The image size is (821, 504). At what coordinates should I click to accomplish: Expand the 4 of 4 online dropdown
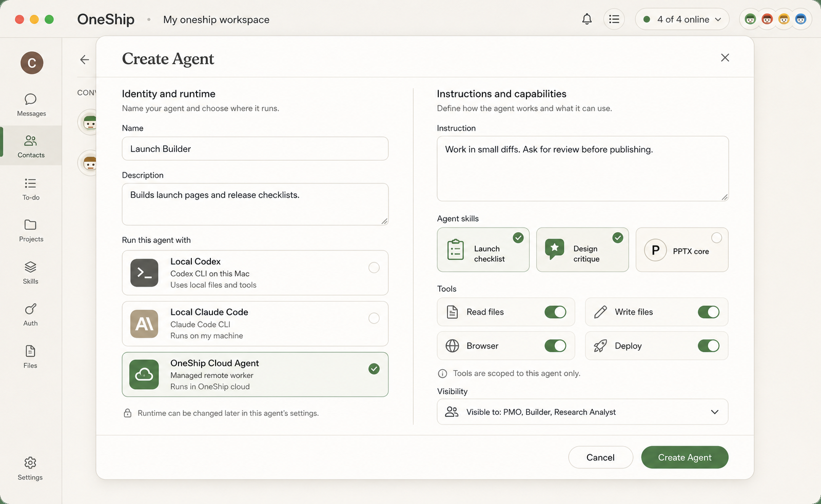[682, 19]
